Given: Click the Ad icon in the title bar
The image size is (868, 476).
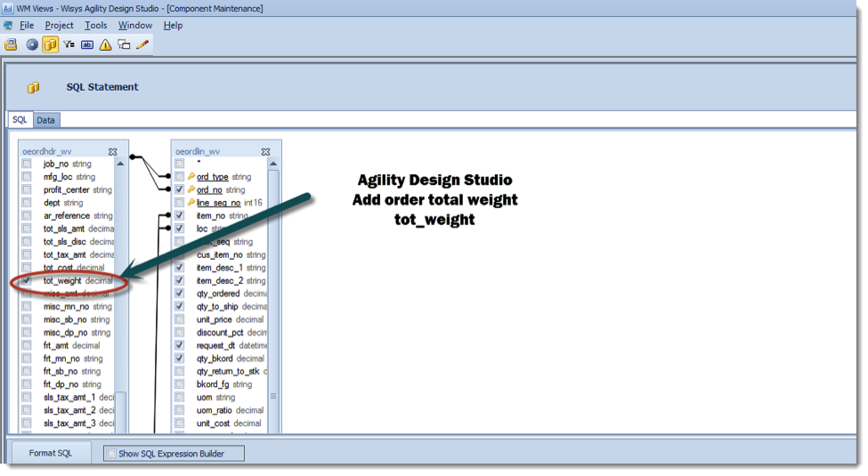Looking at the screenshot, I should [x=8, y=8].
